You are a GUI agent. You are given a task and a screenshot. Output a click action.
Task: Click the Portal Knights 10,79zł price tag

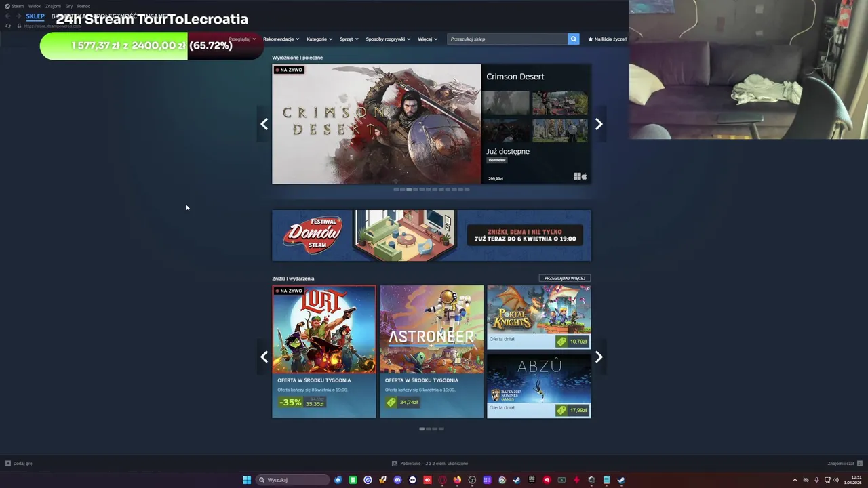(572, 342)
